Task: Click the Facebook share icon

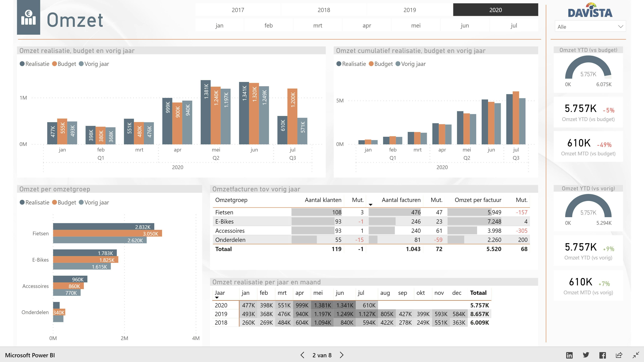Action: 603,355
